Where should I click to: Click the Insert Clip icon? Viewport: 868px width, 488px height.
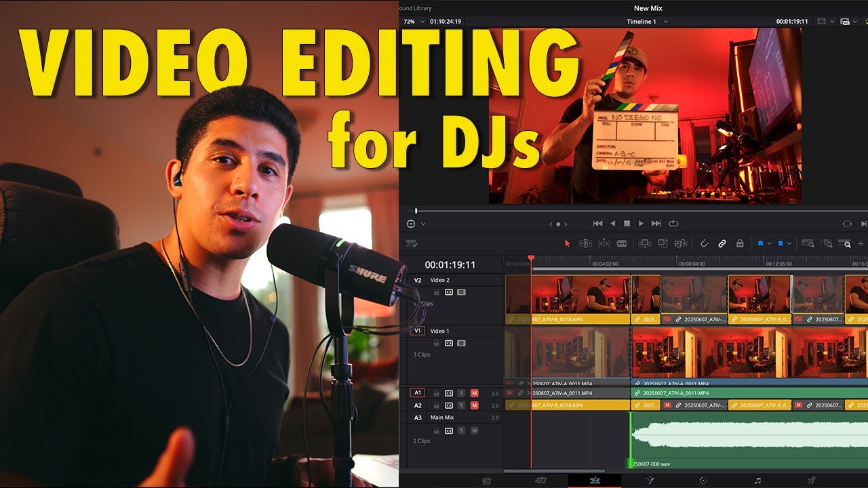tap(645, 243)
